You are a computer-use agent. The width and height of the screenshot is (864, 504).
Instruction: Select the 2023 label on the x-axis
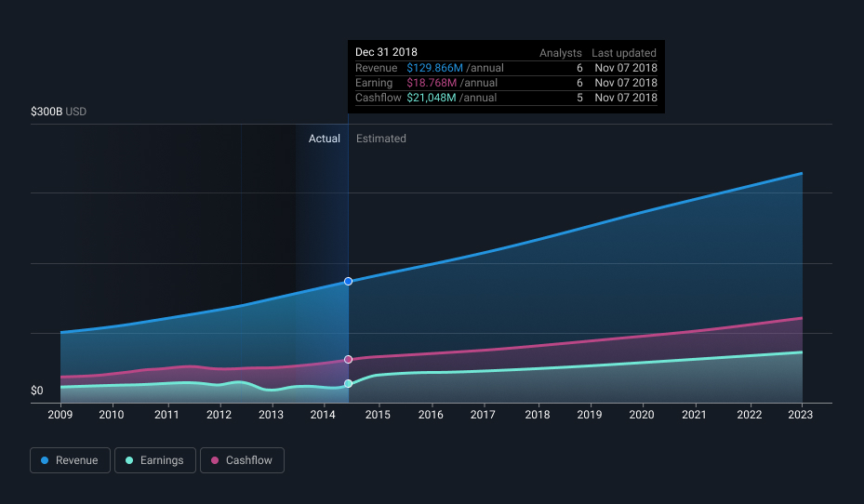click(x=801, y=415)
